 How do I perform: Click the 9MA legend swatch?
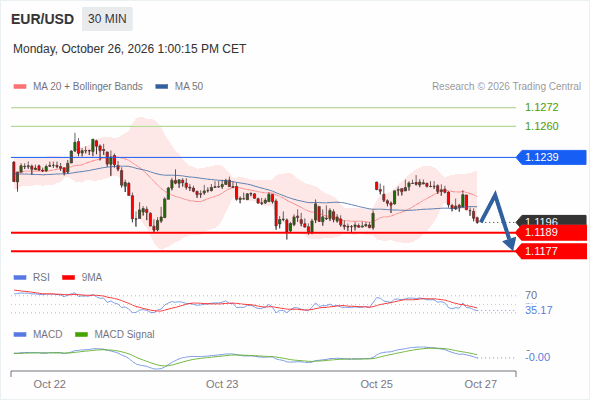68,278
